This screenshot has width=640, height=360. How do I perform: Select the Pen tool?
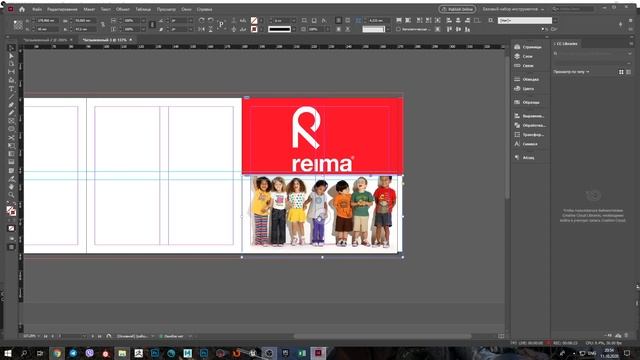[x=11, y=105]
